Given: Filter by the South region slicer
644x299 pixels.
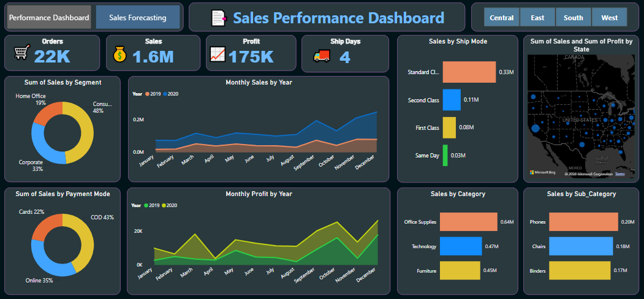Looking at the screenshot, I should tap(573, 18).
